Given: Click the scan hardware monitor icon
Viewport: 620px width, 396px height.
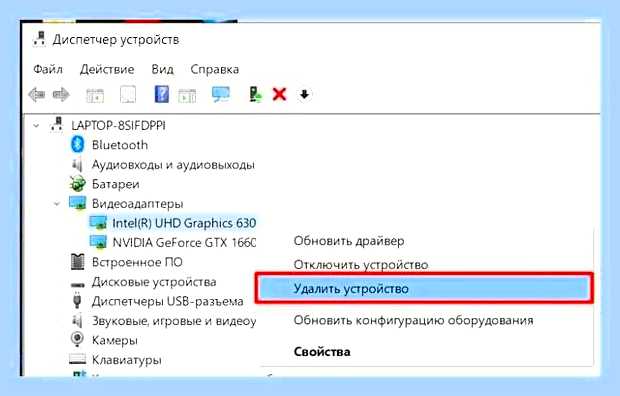Looking at the screenshot, I should pos(221,95).
